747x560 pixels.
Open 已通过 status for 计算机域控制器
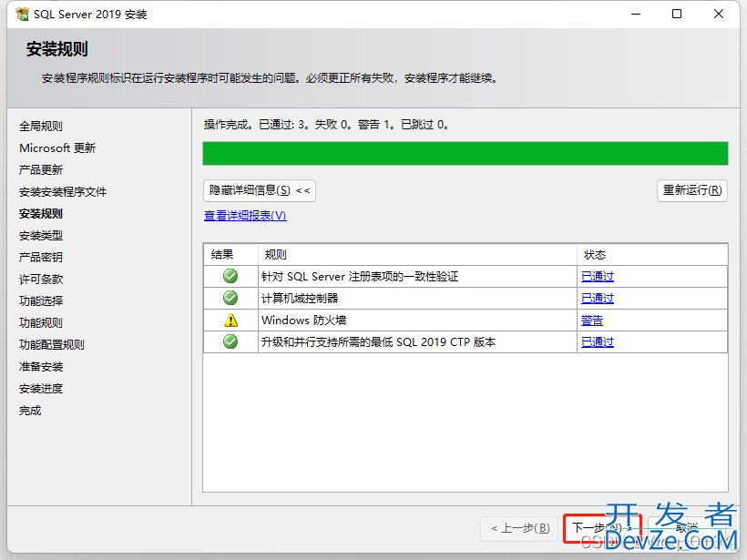pos(598,299)
